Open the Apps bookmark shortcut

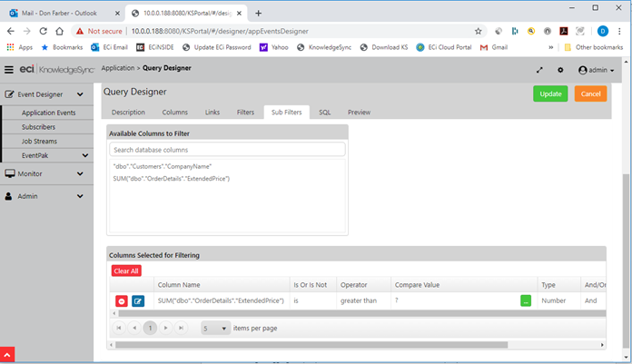(20, 47)
